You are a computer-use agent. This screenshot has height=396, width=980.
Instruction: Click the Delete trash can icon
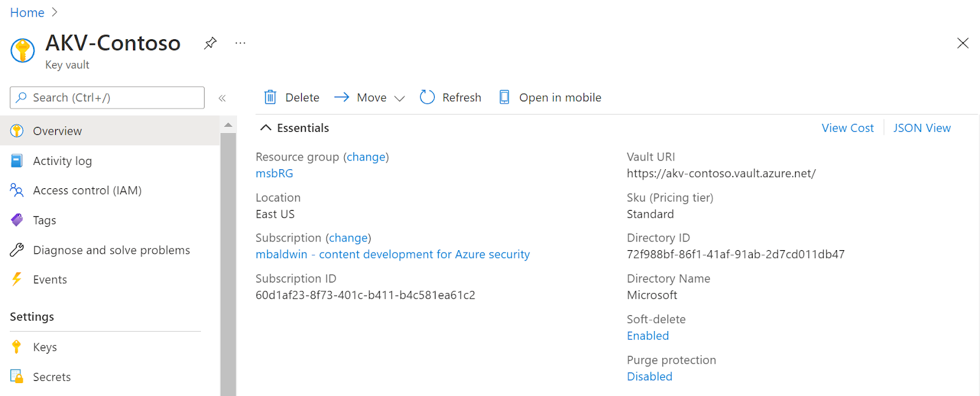[x=270, y=97]
